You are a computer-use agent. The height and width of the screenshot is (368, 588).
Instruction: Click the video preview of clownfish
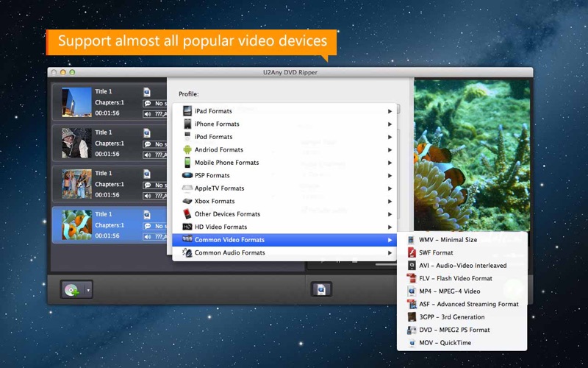click(x=472, y=155)
